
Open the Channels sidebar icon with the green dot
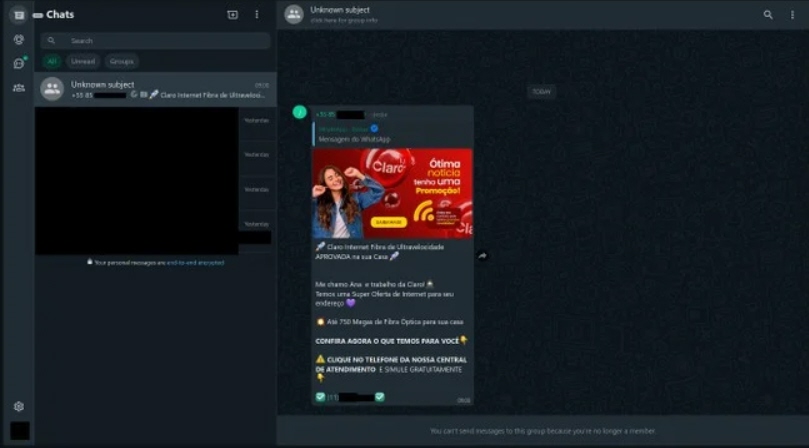coord(19,63)
